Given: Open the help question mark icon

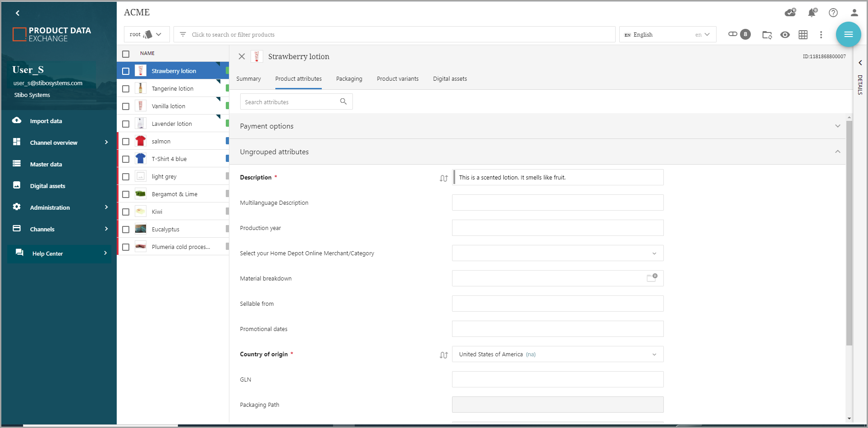Looking at the screenshot, I should (833, 13).
